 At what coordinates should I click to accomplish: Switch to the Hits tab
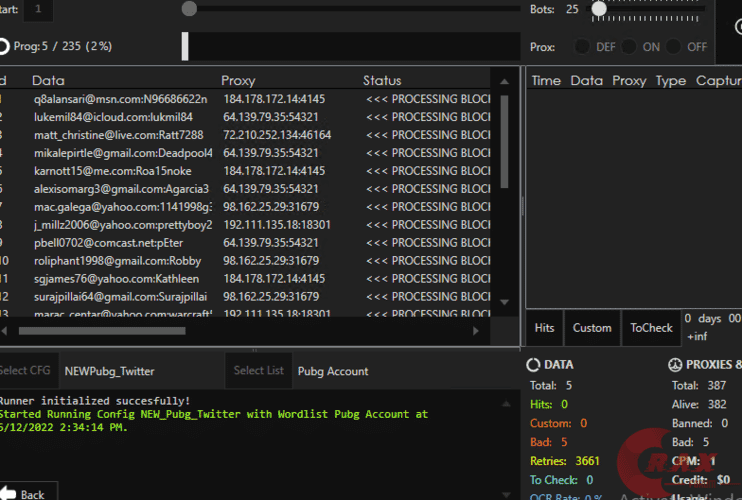click(544, 327)
